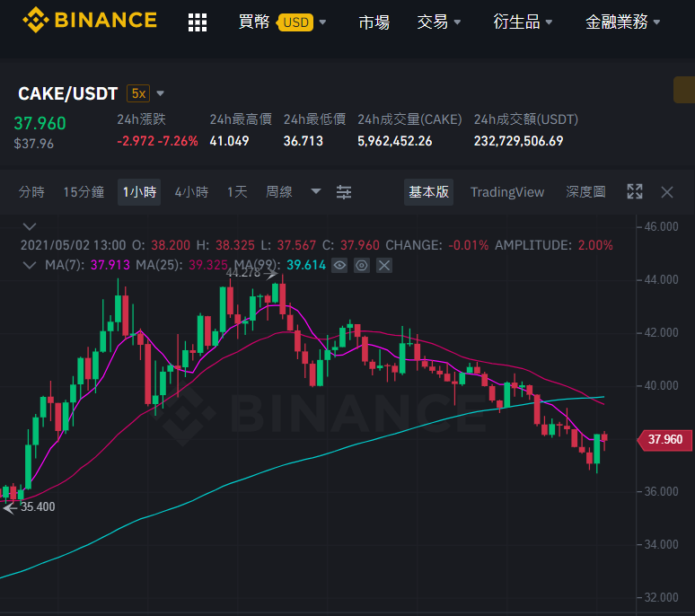The width and height of the screenshot is (695, 616).
Task: Open the chart indicator settings icon
Action: 344,192
